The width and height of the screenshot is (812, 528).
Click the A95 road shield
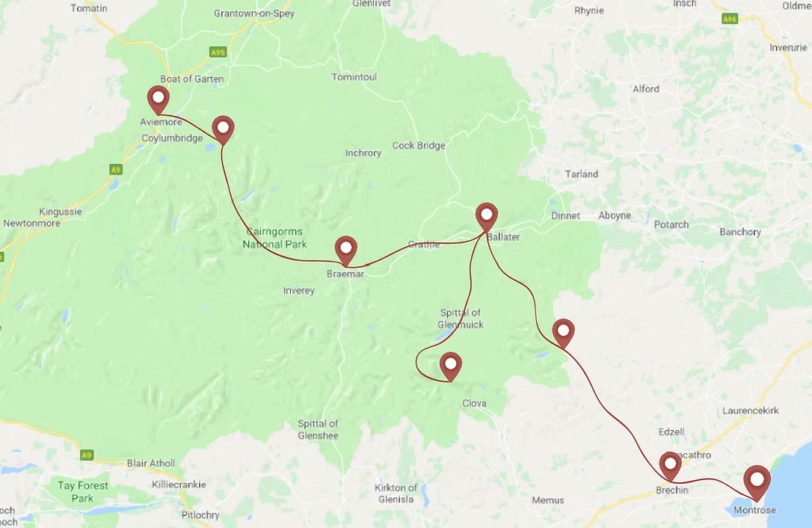pos(218,52)
